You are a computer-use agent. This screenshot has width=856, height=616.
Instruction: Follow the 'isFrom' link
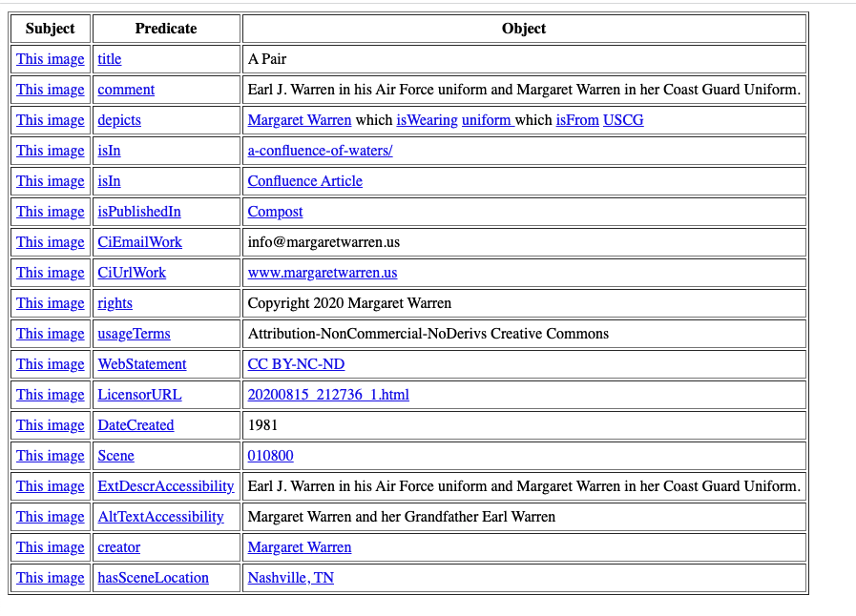(577, 120)
